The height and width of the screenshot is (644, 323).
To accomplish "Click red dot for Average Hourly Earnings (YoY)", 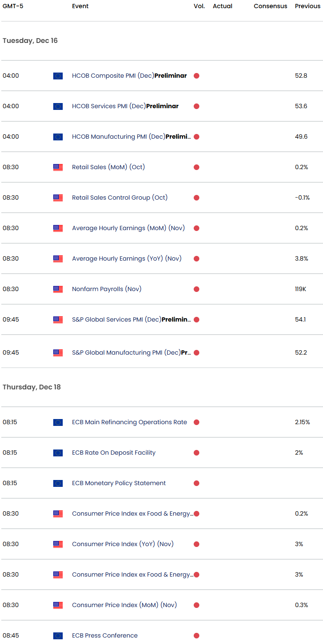I will tap(196, 259).
